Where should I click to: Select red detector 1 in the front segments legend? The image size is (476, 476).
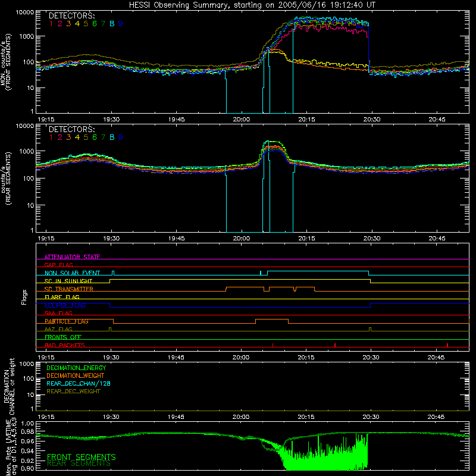point(51,24)
